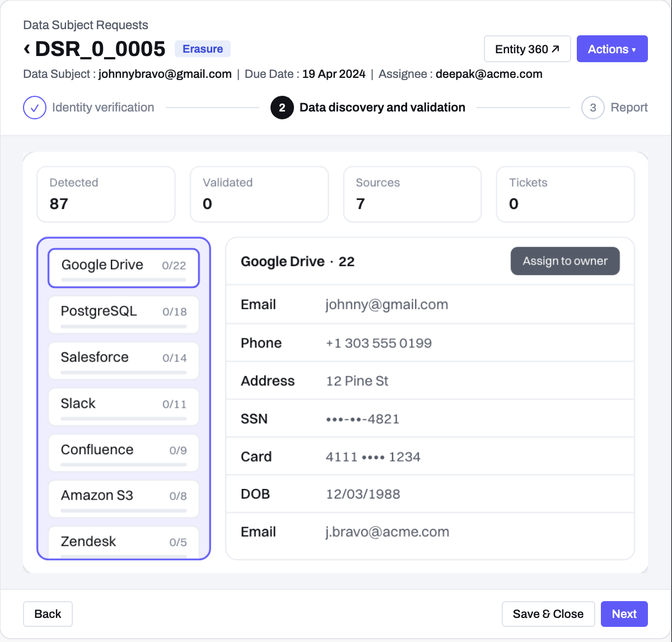Click the back chevron beside DSR_0_0005
Image resolution: width=672 pixels, height=642 pixels.
[27, 49]
